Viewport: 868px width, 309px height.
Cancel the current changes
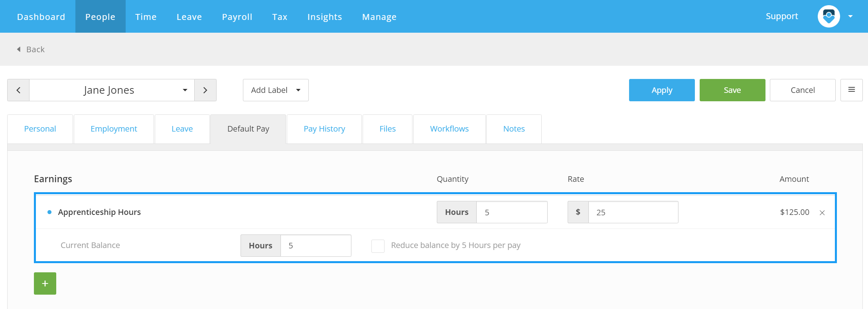pos(803,90)
